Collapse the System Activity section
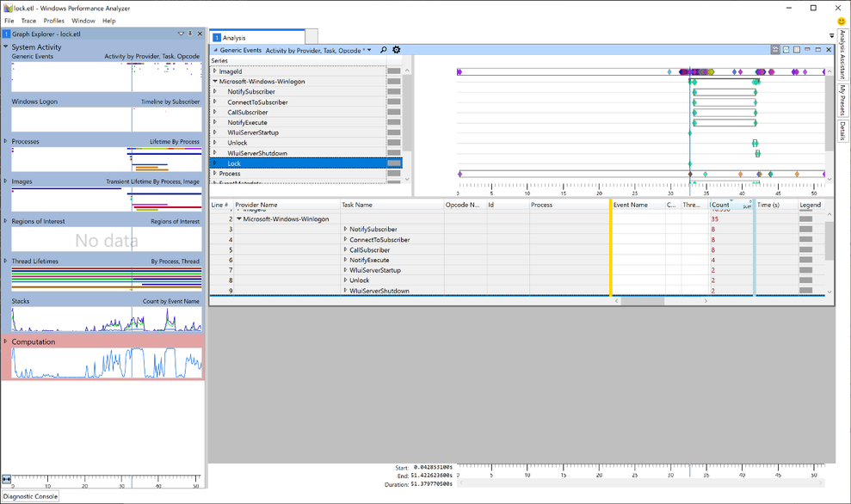This screenshot has width=851, height=504. click(6, 46)
